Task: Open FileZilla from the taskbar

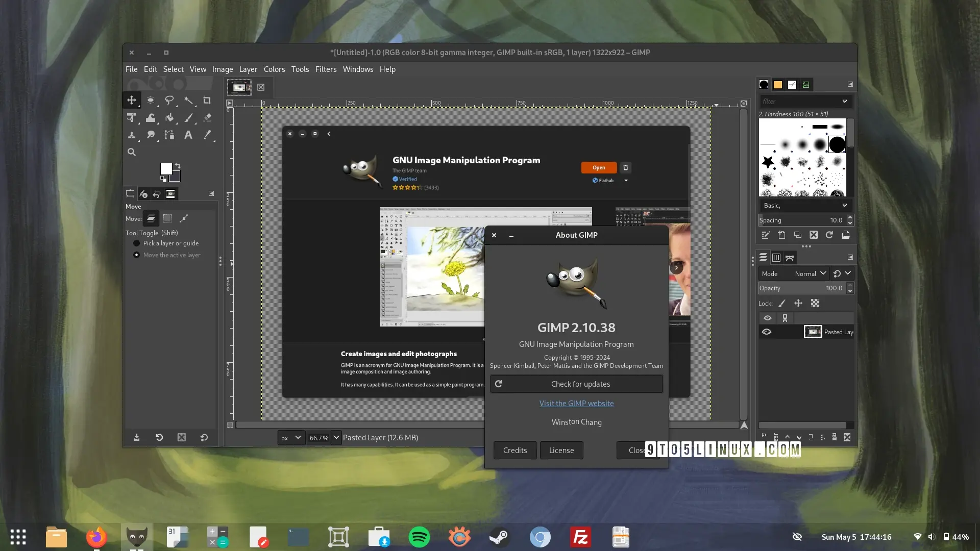Action: 580,537
